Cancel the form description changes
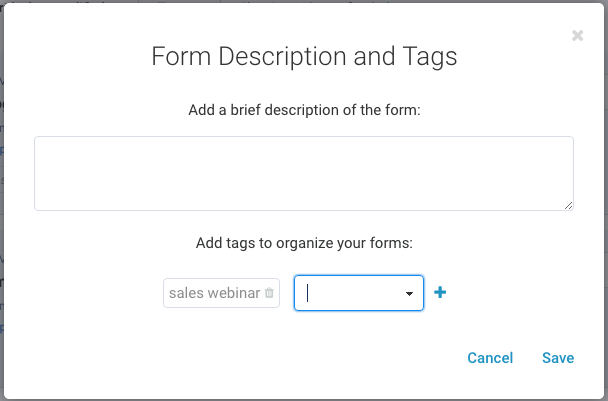 point(490,358)
